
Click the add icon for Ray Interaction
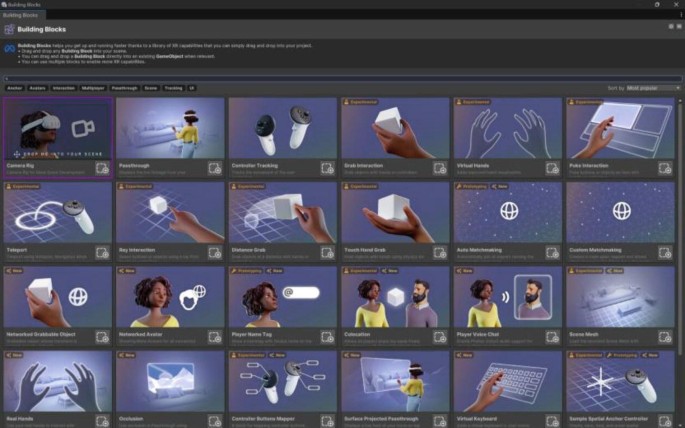click(215, 253)
